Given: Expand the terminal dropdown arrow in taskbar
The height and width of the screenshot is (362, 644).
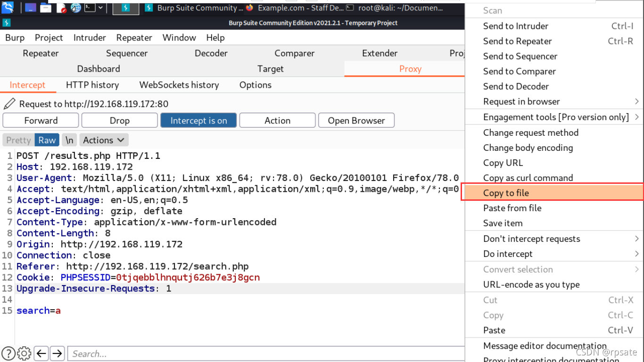Looking at the screenshot, I should tap(100, 8).
